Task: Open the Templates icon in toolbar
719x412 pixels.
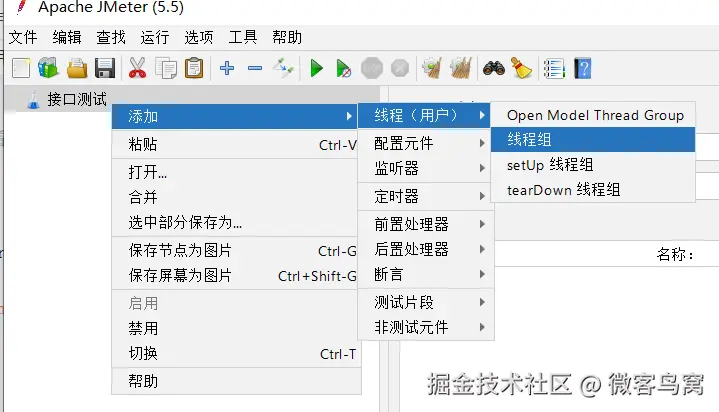Action: (x=49, y=68)
